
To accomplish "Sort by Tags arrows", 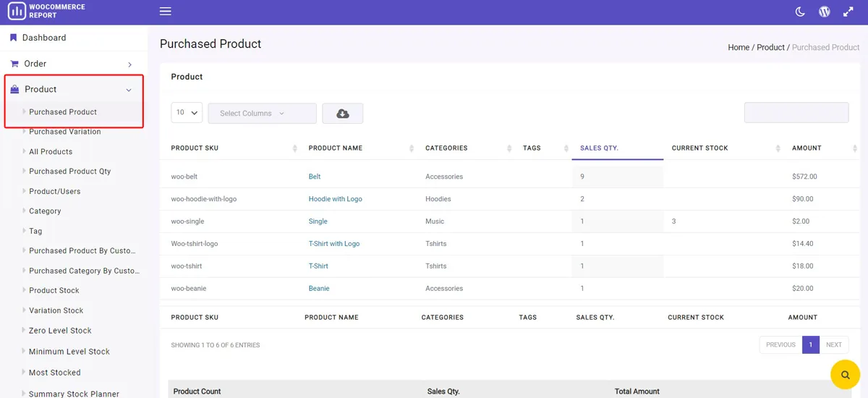I will (566, 148).
